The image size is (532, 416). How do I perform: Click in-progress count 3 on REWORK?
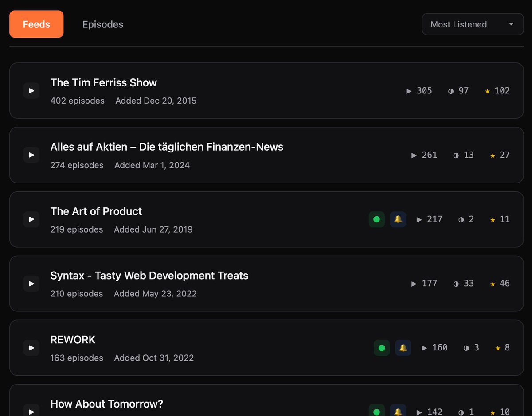471,348
